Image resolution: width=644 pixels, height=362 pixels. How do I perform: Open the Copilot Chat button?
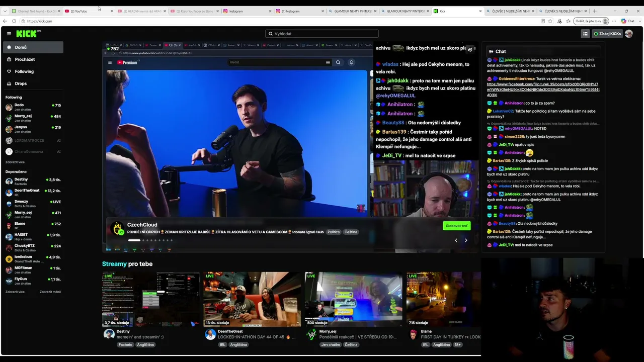pyautogui.click(x=627, y=21)
